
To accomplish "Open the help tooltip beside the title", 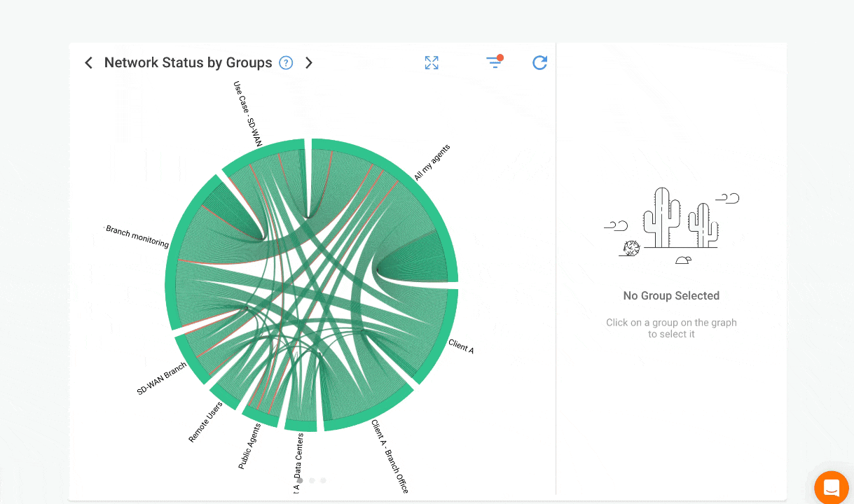I will click(286, 63).
